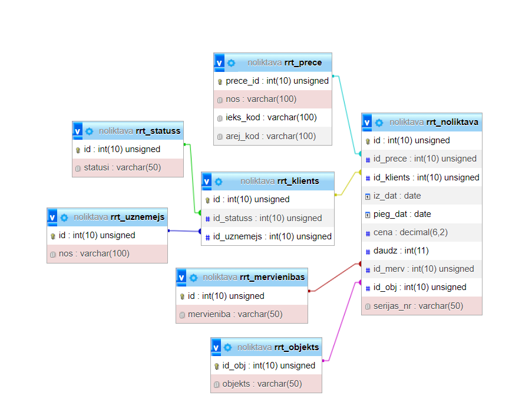Click the gear icon on rrt_statuss table
Viewport: 532px width, 405px height.
tap(90, 131)
